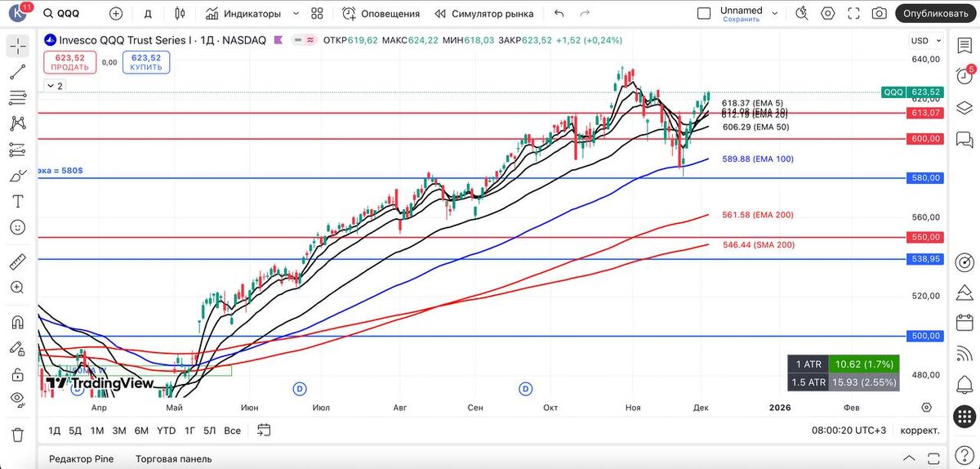
Task: Open the chart patterns tool
Action: 17,123
